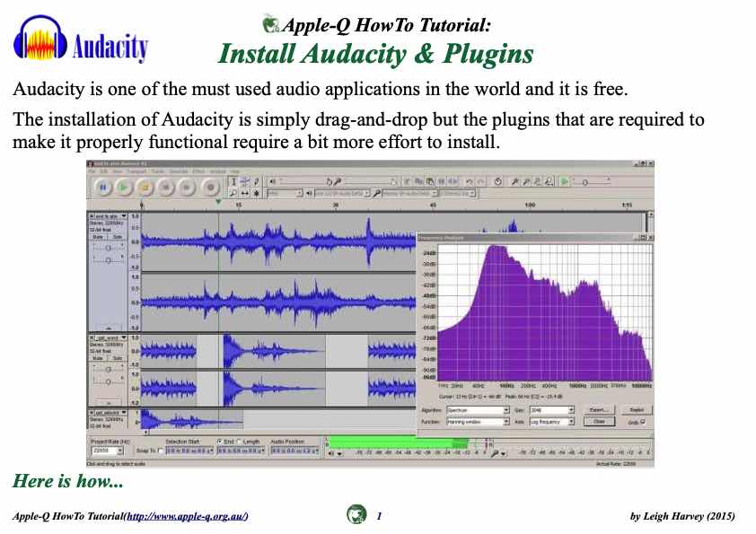Open the Size dropdown in Frequency Analysis
The height and width of the screenshot is (534, 756).
click(x=552, y=410)
